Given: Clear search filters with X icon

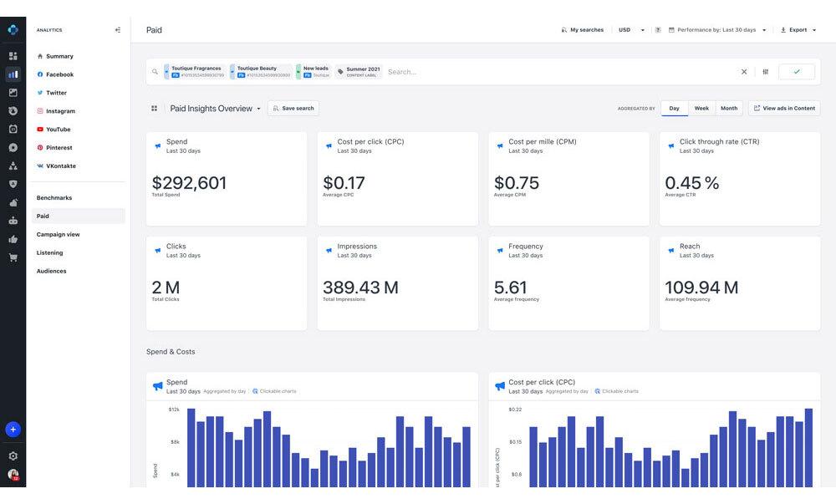Looking at the screenshot, I should tap(744, 71).
